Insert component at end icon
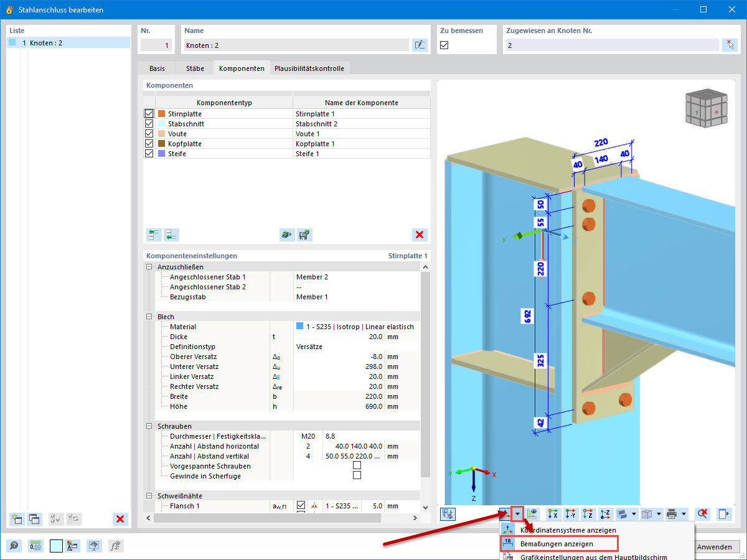 171,235
